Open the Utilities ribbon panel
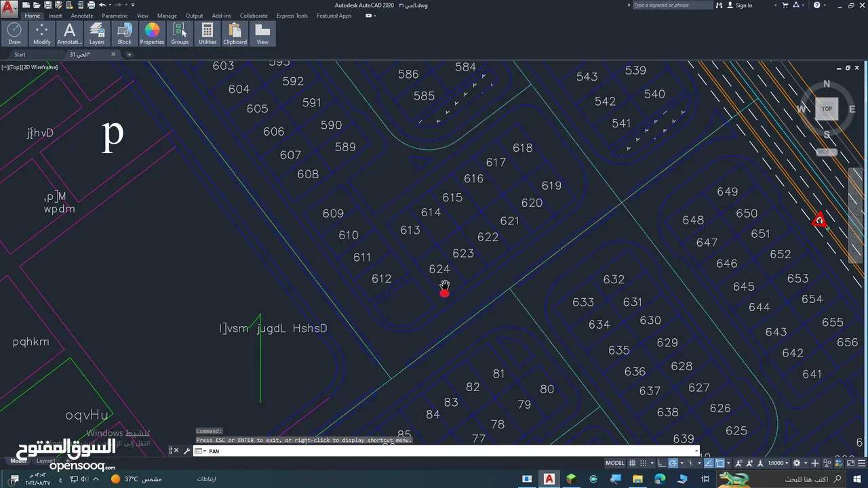The height and width of the screenshot is (488, 868). [208, 34]
